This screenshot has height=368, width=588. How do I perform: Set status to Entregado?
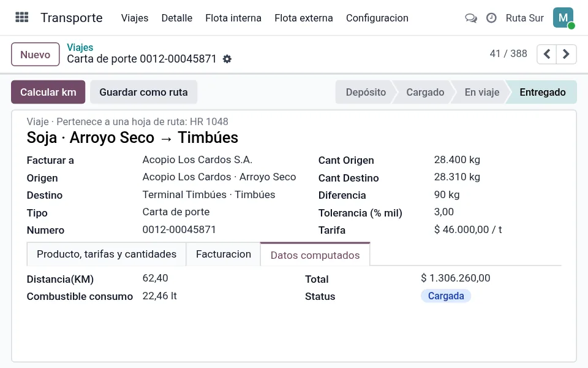coord(542,92)
